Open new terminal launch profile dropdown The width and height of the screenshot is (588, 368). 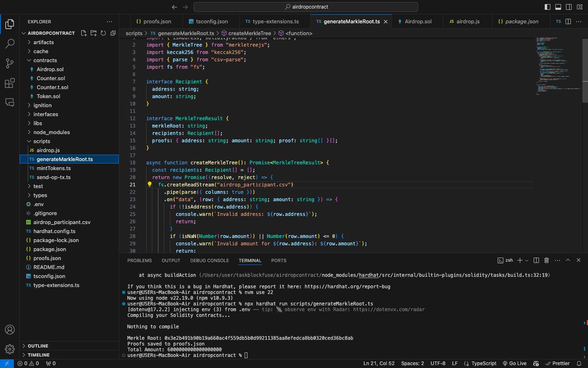(526, 261)
